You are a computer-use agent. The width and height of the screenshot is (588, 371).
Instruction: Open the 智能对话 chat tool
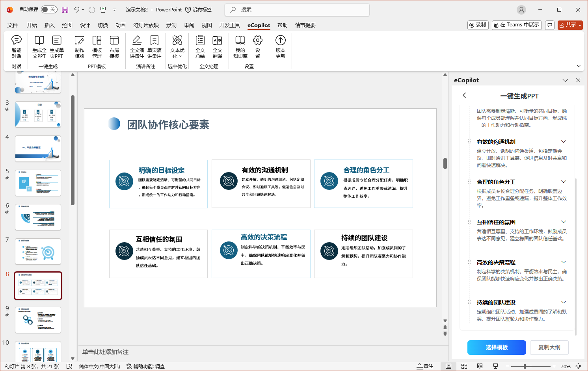(x=17, y=46)
